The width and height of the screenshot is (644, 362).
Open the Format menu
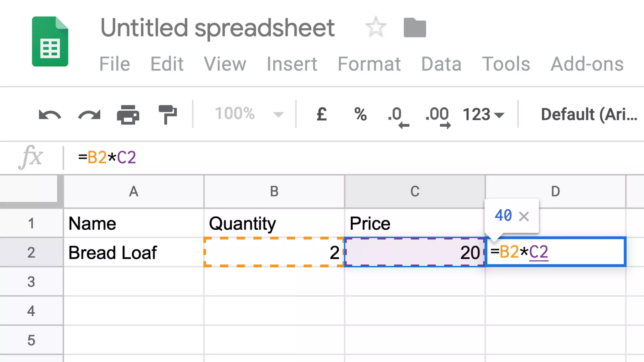click(369, 64)
